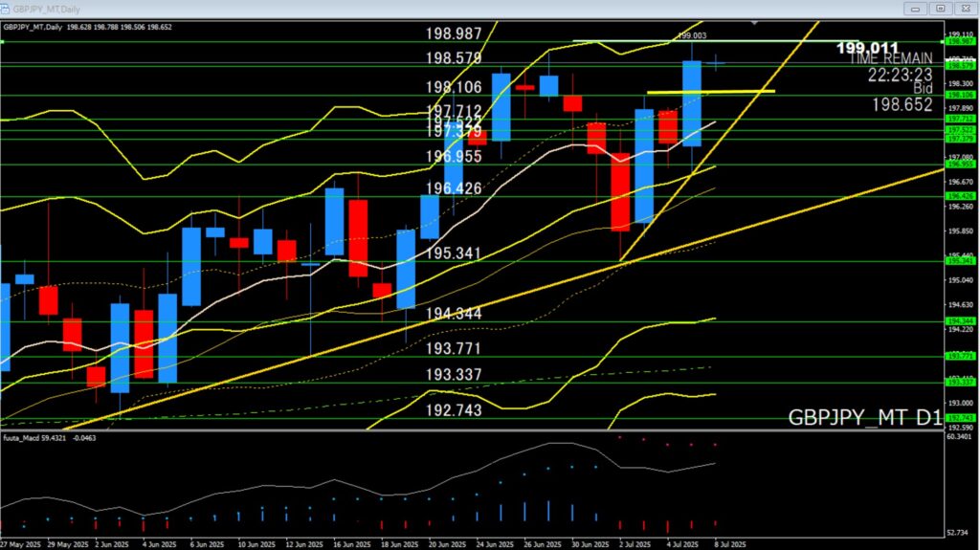Image resolution: width=980 pixels, height=550 pixels.
Task: Click the small 199.003 high label above candle
Action: pos(692,35)
